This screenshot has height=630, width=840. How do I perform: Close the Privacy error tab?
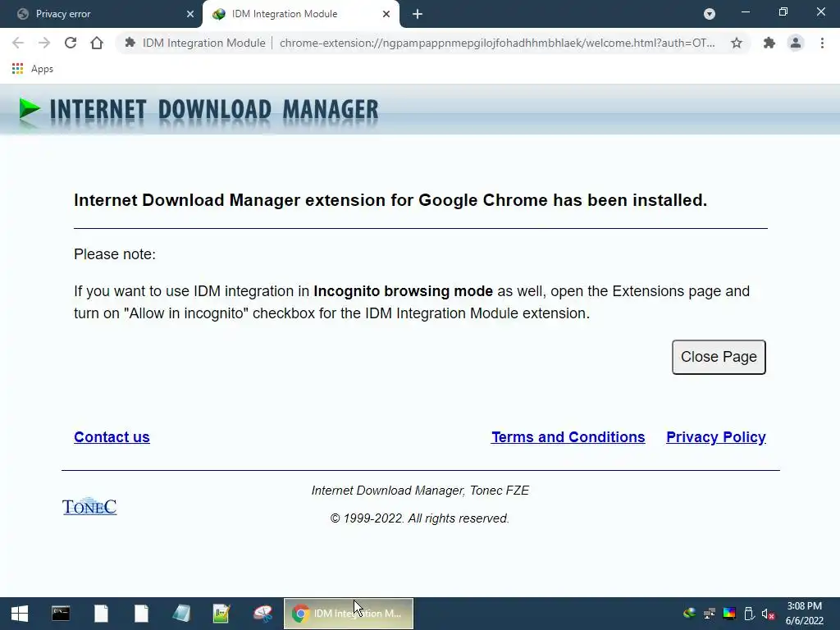coord(190,14)
